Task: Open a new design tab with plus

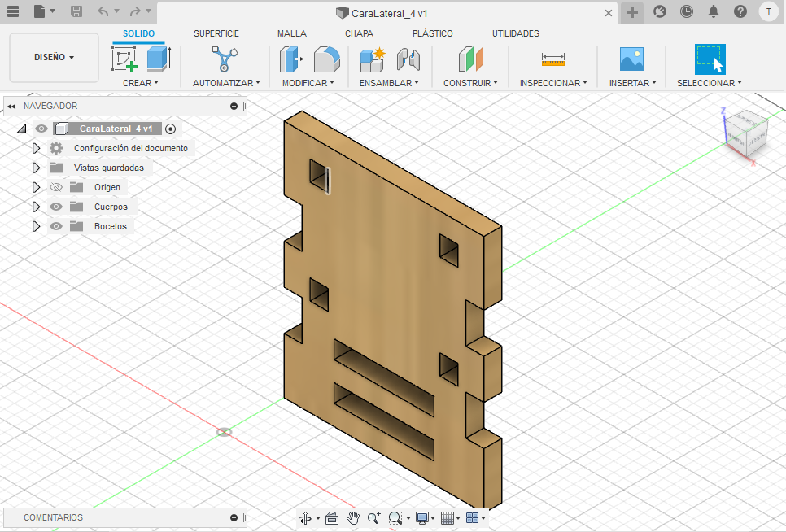Action: tap(632, 12)
